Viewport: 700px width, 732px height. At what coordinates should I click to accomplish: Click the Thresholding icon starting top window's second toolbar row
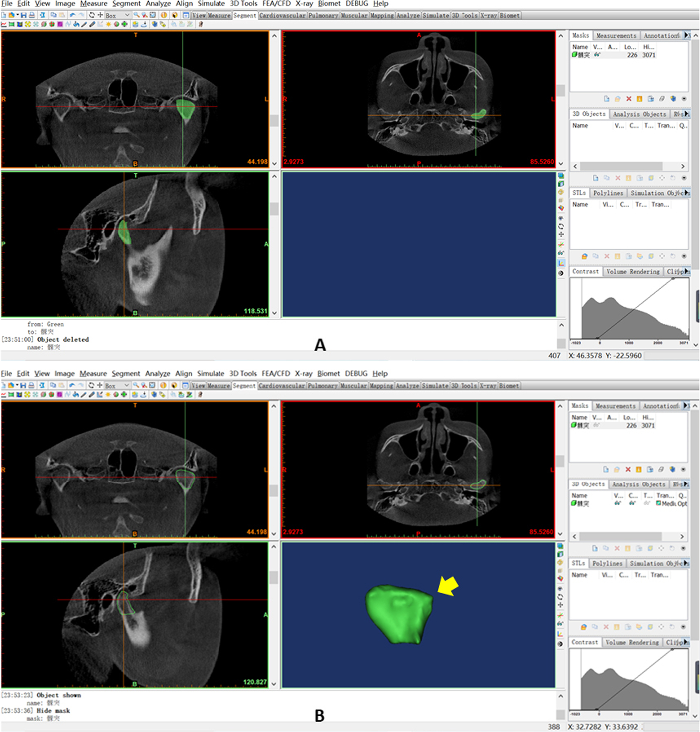click(x=4, y=24)
